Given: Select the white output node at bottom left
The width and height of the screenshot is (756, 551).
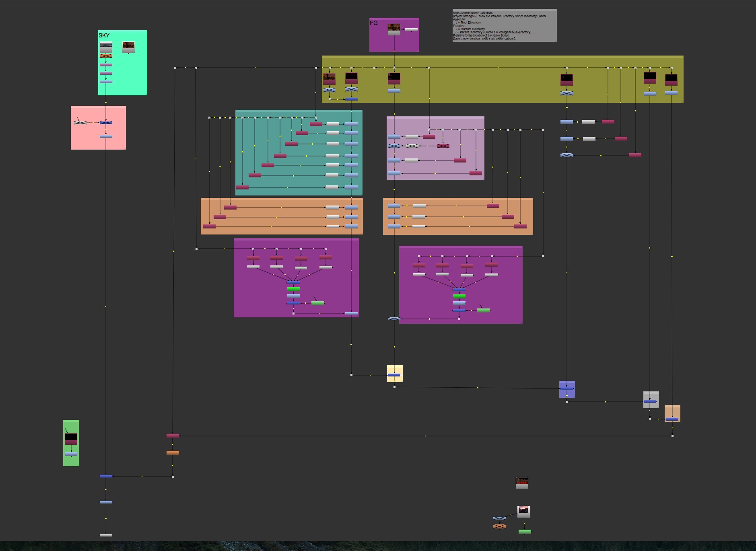Looking at the screenshot, I should point(106,535).
